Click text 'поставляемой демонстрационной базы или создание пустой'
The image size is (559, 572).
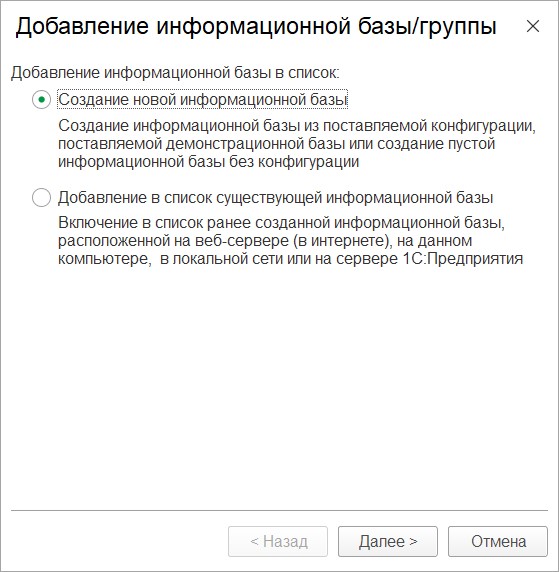click(276, 144)
